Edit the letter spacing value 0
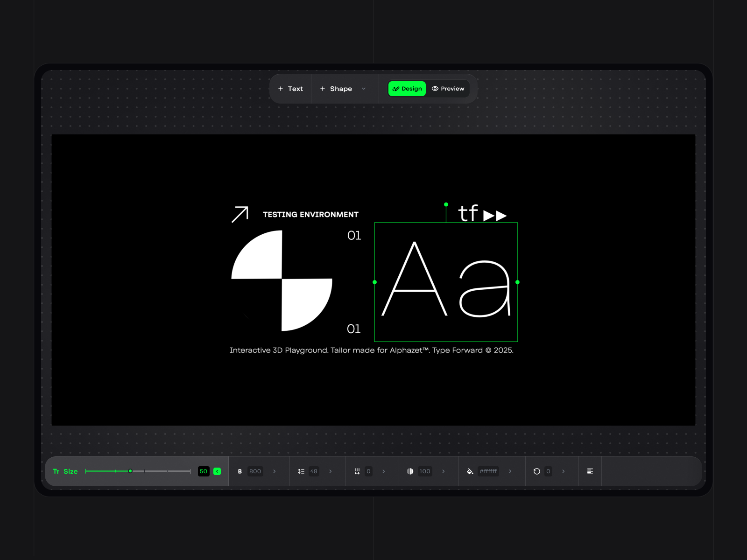Image resolution: width=747 pixels, height=560 pixels. point(368,471)
